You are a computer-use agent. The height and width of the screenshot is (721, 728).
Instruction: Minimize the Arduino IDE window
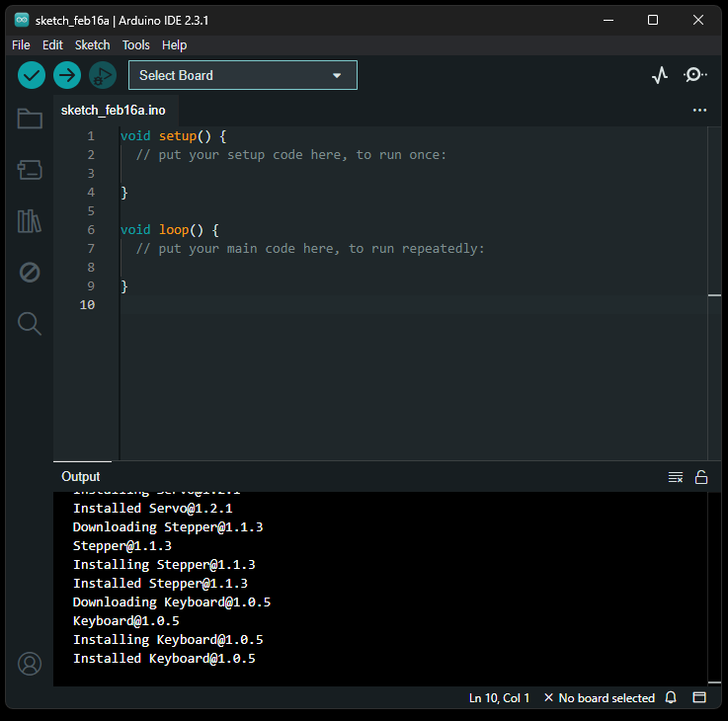(608, 20)
